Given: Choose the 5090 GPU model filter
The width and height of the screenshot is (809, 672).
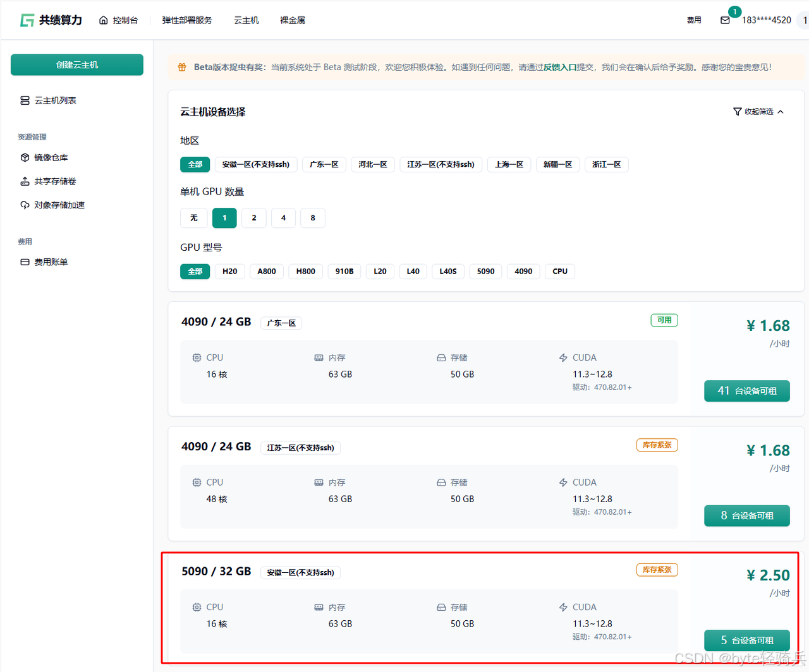Looking at the screenshot, I should (x=485, y=272).
